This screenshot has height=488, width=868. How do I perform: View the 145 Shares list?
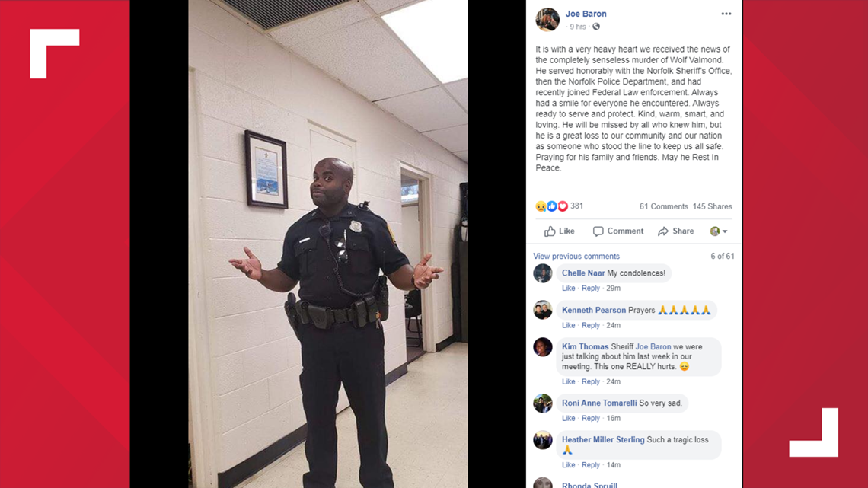(x=713, y=206)
